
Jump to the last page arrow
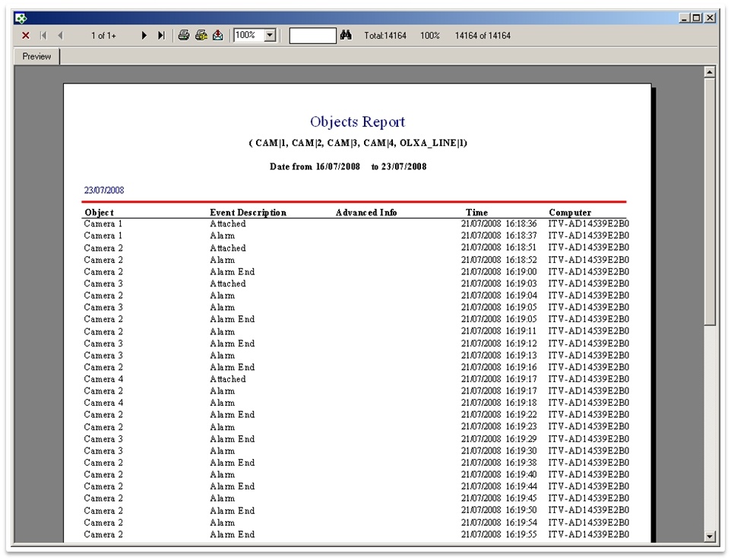(161, 36)
